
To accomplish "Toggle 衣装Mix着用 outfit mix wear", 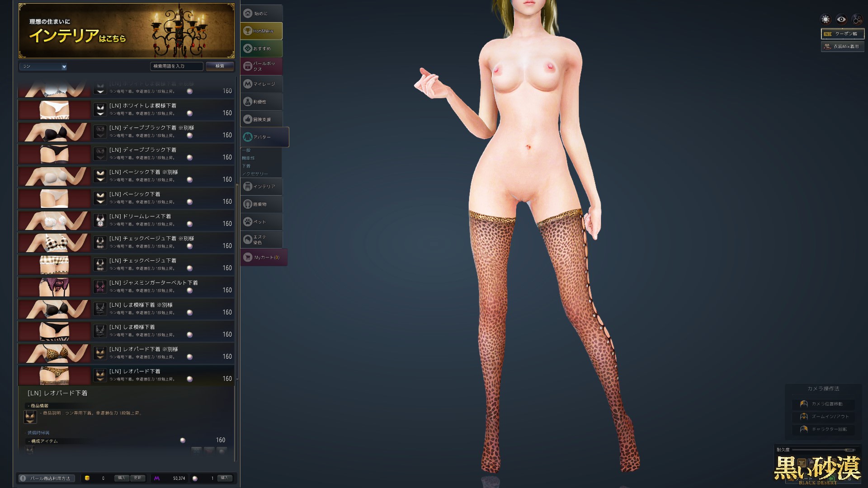I will [x=842, y=47].
